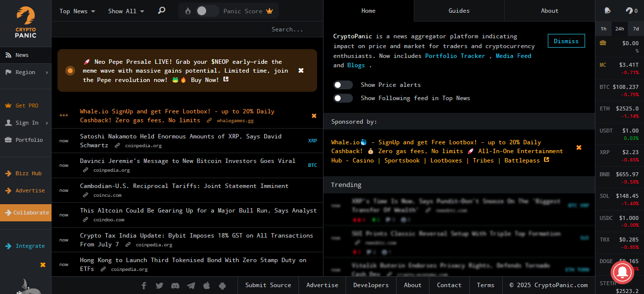Open the Telegram link in the footer
This screenshot has width=644, height=294.
191,285
